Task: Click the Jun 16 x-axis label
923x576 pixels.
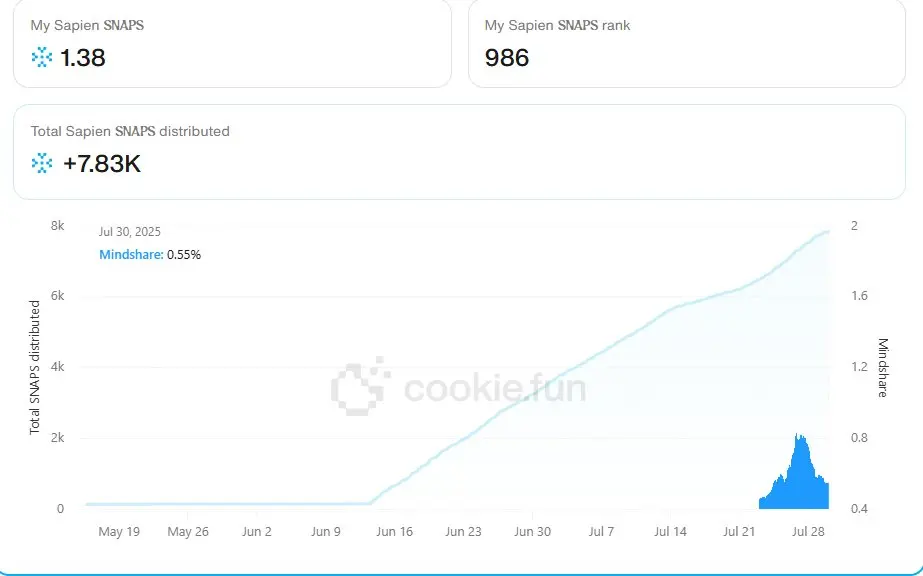Action: coord(394,531)
